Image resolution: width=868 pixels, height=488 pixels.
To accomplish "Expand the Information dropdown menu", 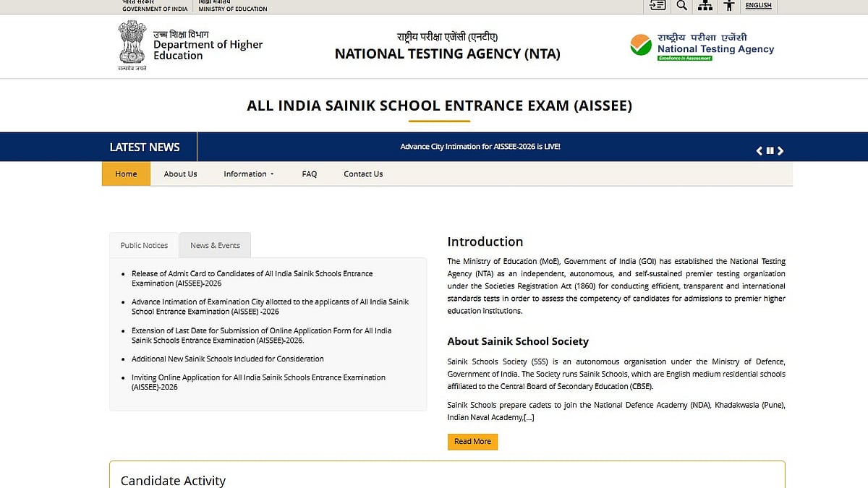I will pyautogui.click(x=248, y=174).
